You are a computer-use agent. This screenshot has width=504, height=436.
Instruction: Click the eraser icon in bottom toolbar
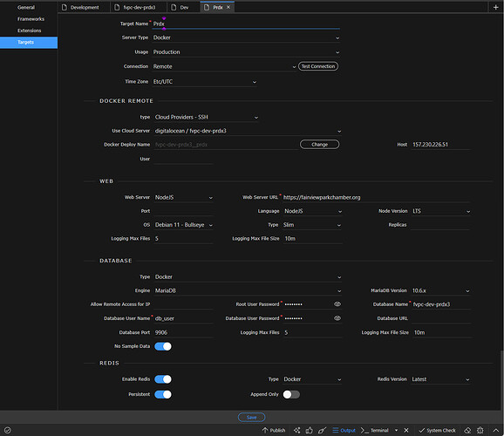point(467,430)
